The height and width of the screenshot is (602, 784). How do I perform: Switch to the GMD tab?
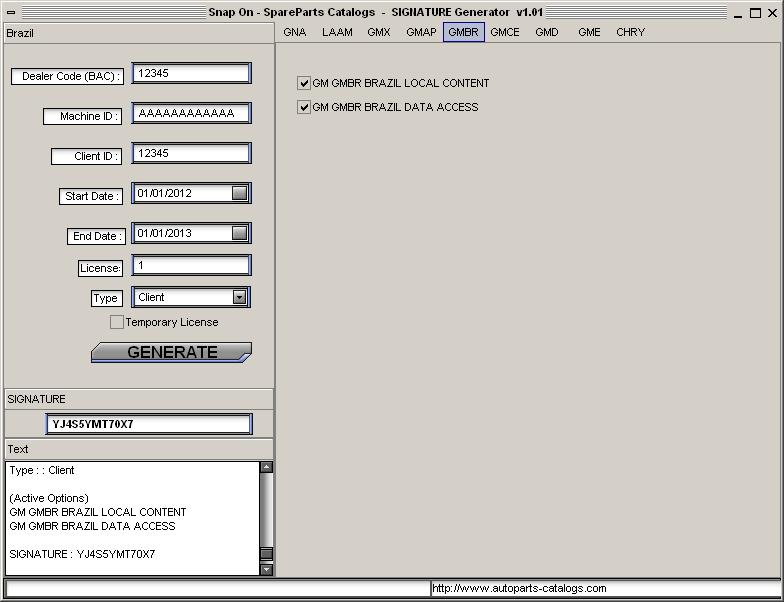click(x=546, y=32)
